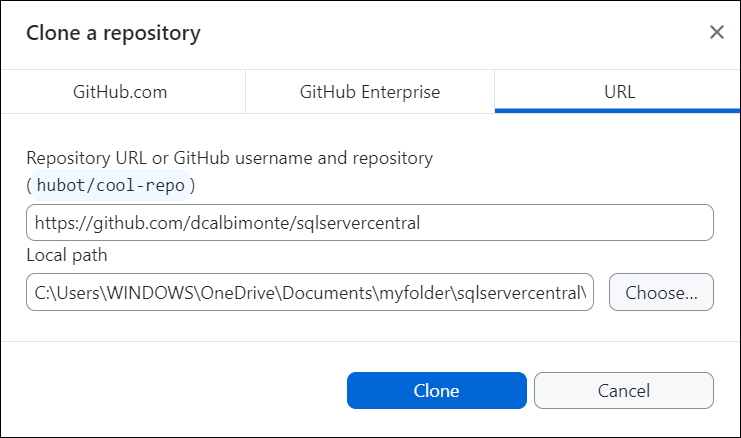Click the "Local path" label

tap(67, 255)
